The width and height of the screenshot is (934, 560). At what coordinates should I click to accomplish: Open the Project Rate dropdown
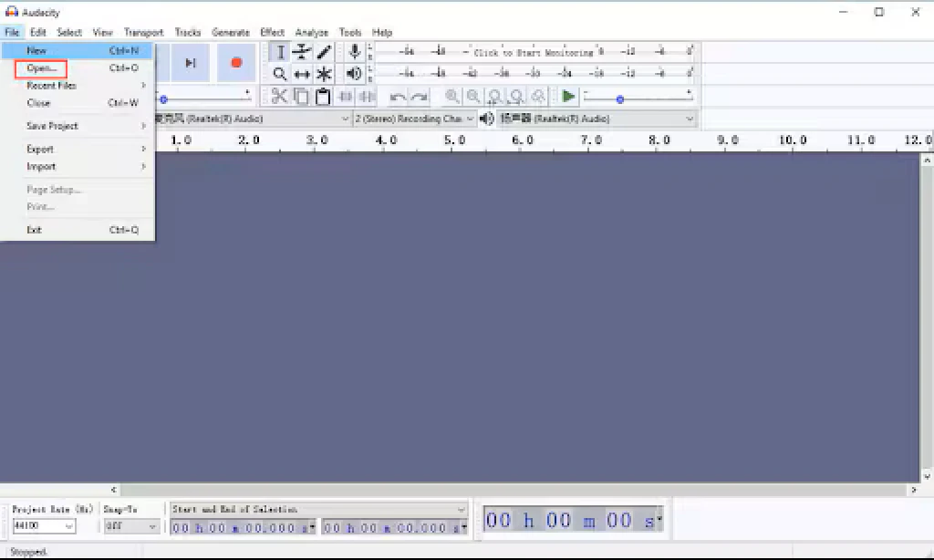tap(46, 526)
